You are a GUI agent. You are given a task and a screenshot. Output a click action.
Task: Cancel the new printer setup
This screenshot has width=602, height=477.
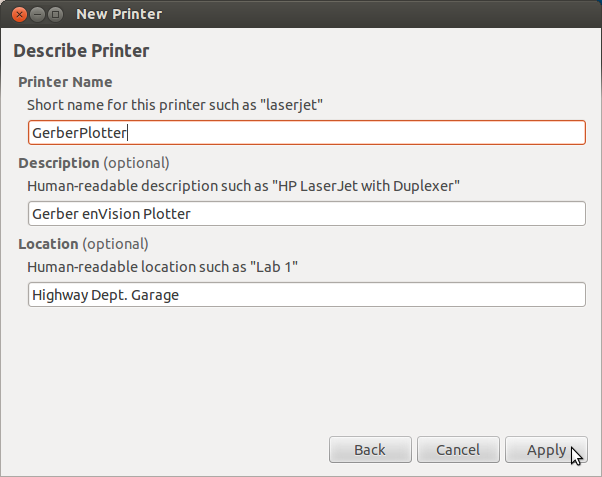pyautogui.click(x=458, y=449)
